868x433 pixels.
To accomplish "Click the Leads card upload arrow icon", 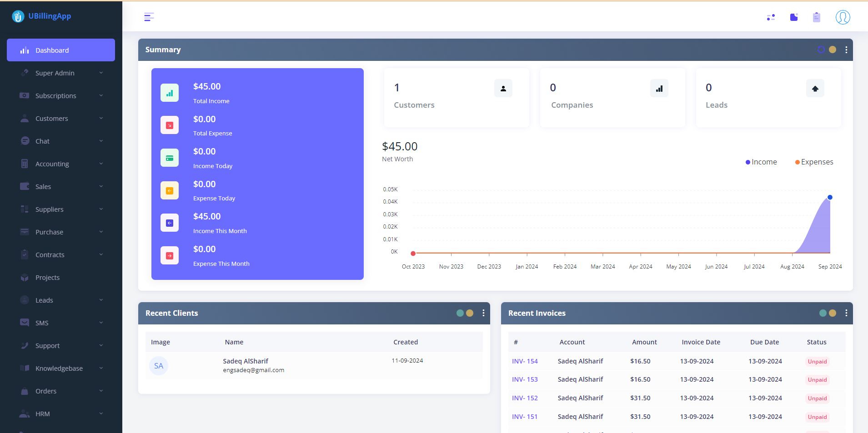I will click(815, 89).
